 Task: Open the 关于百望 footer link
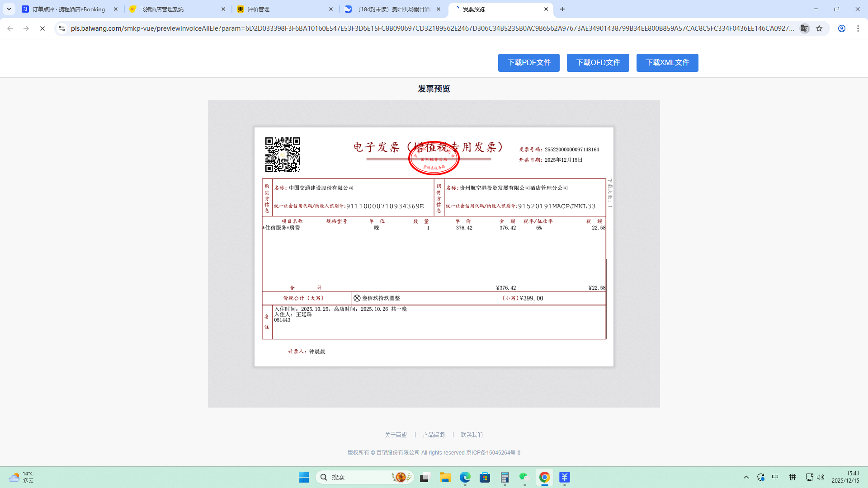click(396, 435)
